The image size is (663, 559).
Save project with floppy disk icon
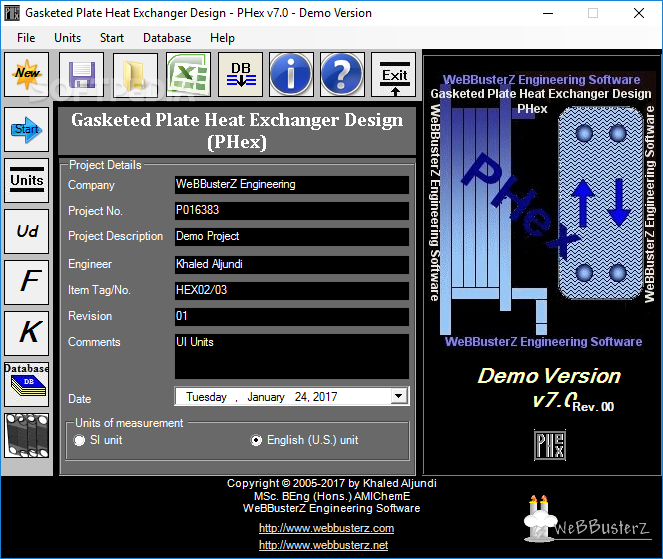click(x=82, y=74)
